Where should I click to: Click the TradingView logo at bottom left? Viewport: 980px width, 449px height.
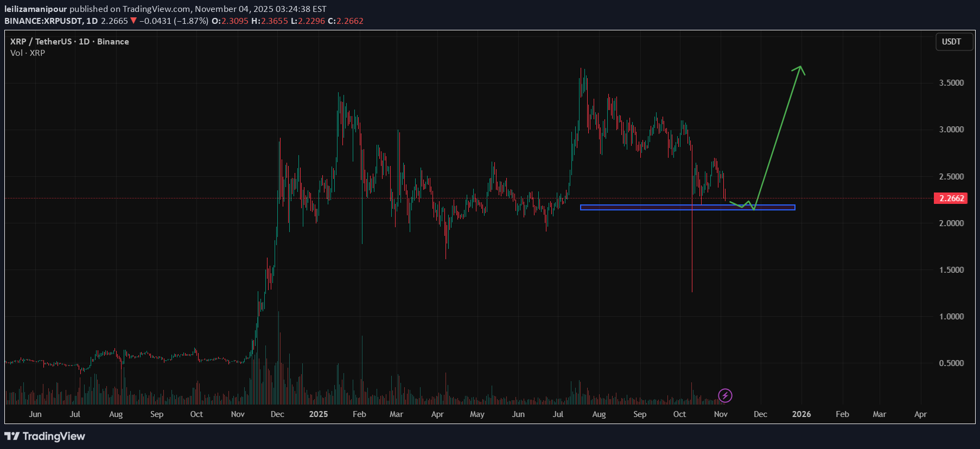pyautogui.click(x=45, y=437)
